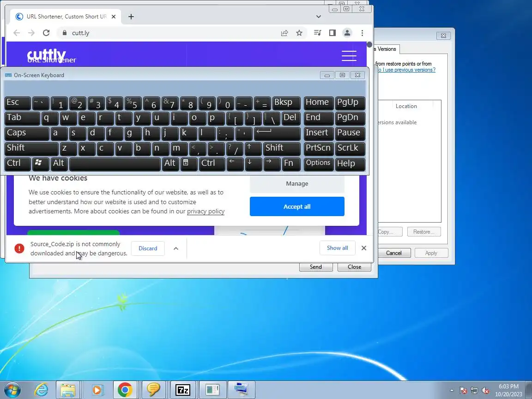The height and width of the screenshot is (399, 532).
Task: Toggle ScrLk key on On-Screen Keyboard
Action: 350,149
